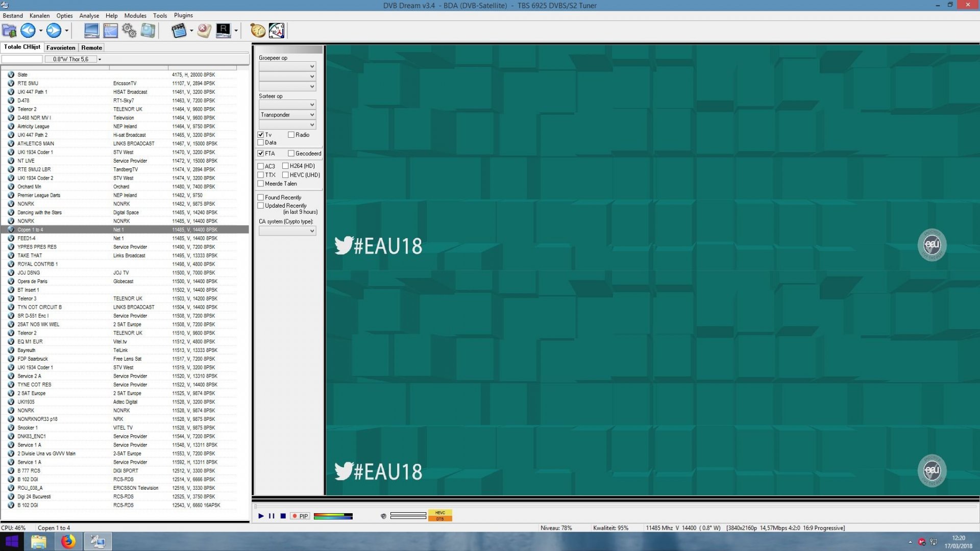Adjust the volume slider bars

tap(333, 516)
